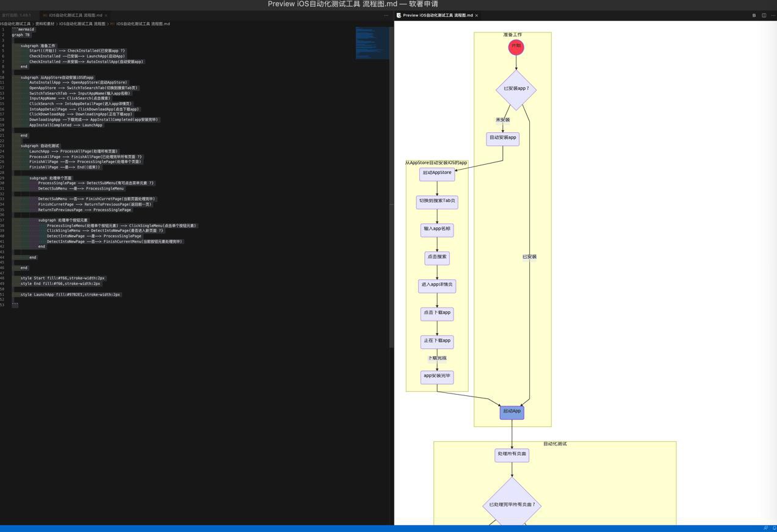Close the editor tab for 流程图.md

coord(106,15)
